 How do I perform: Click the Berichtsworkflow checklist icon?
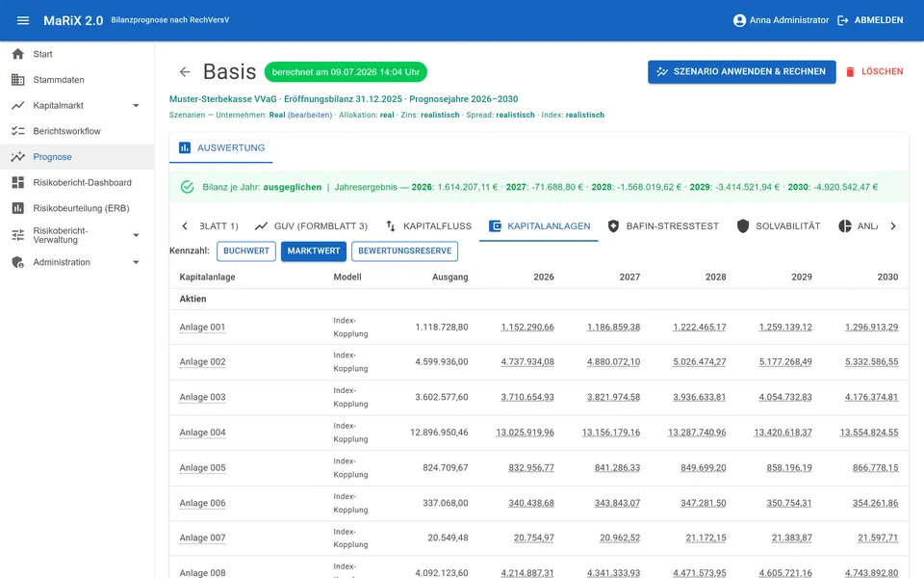point(17,131)
